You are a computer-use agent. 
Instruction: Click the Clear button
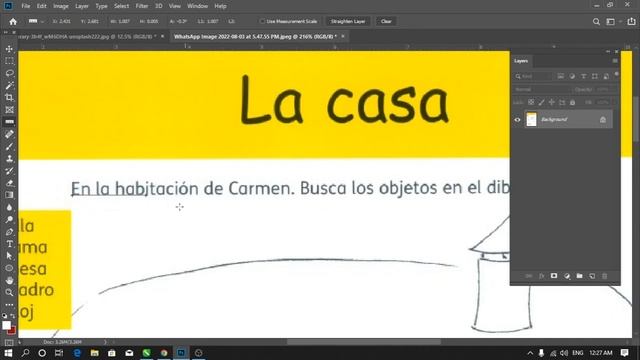click(386, 21)
